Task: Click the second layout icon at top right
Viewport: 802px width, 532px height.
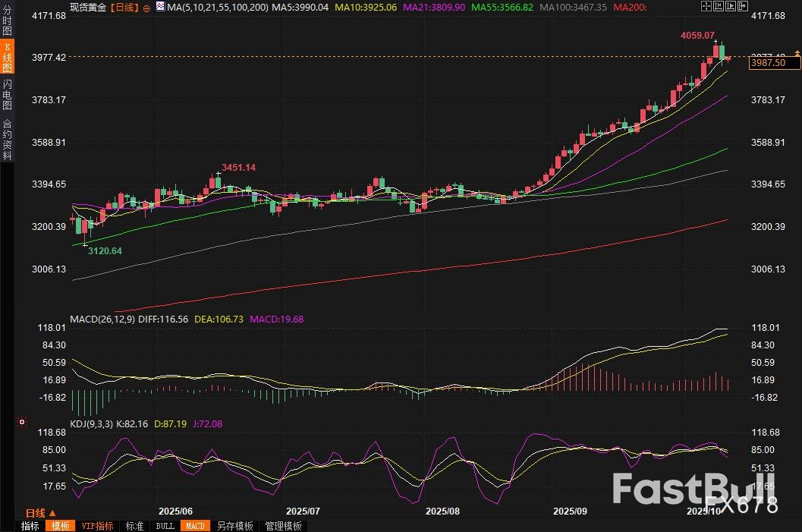Action: [717, 7]
